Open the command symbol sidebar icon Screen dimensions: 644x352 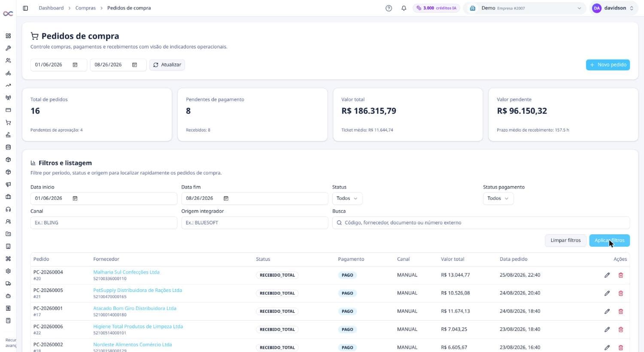pos(8,259)
